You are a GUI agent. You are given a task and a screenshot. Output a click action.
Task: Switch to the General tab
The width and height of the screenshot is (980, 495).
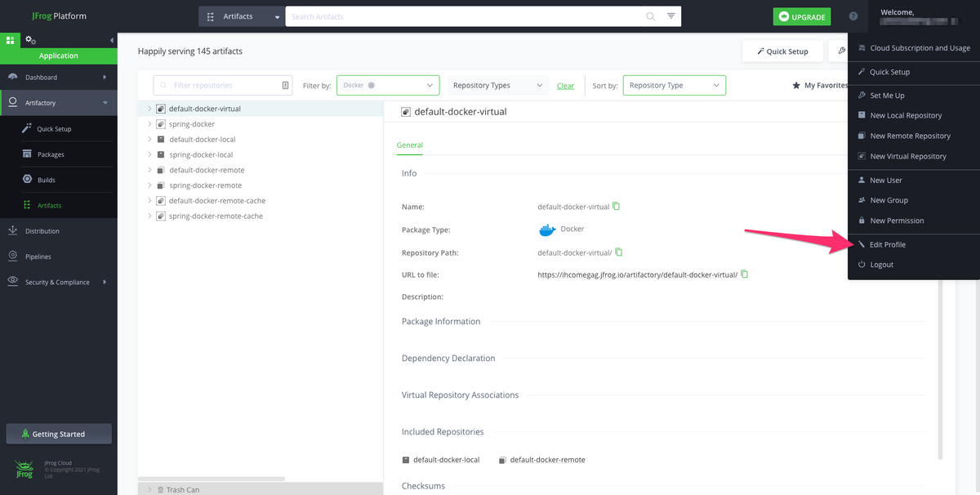point(410,145)
